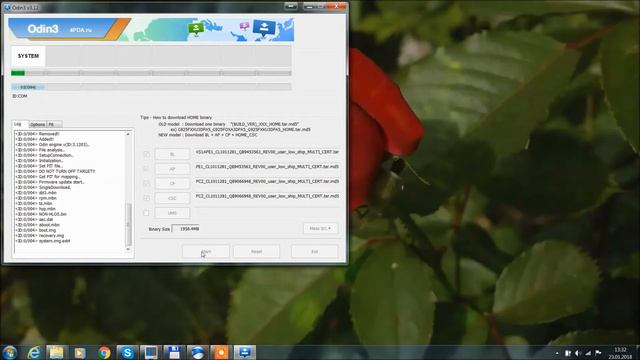
Task: Click the Reset button in Odin
Action: click(x=256, y=251)
